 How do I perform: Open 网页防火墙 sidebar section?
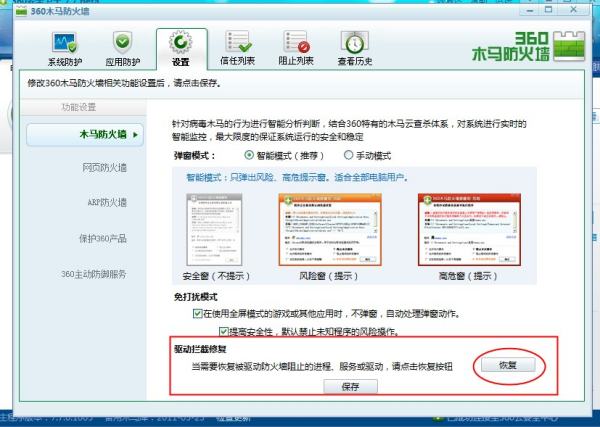pyautogui.click(x=104, y=168)
